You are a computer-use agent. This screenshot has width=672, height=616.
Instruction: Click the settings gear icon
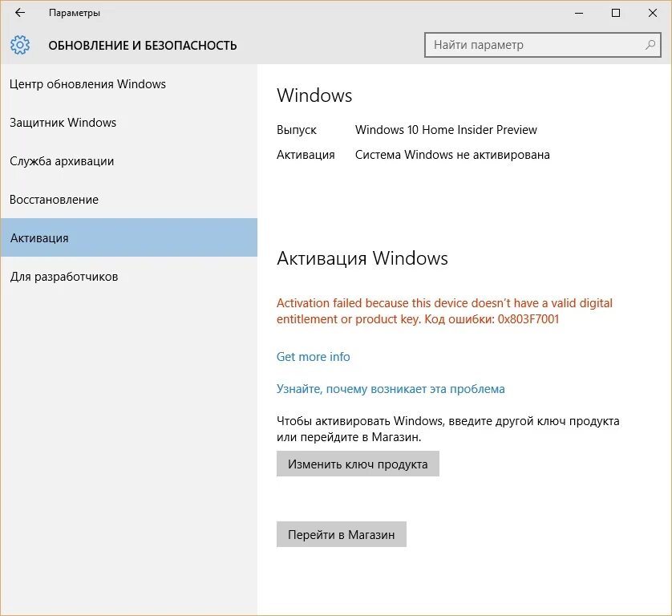point(20,45)
